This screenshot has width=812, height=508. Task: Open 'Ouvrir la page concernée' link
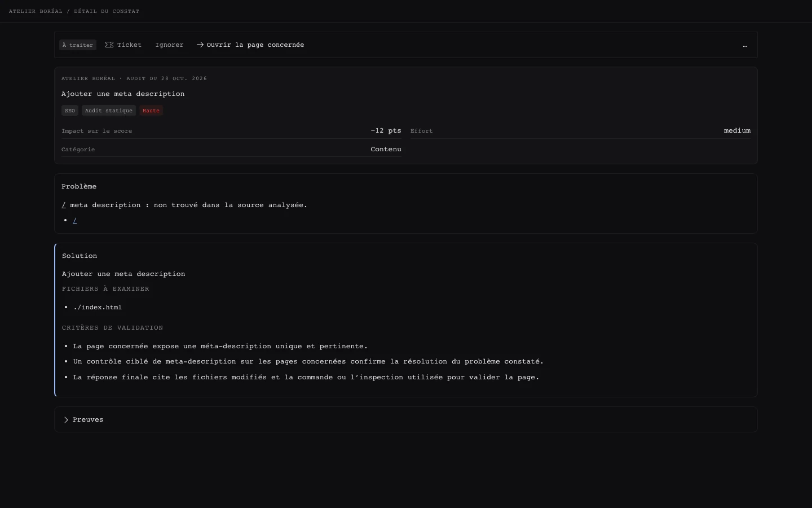(250, 45)
